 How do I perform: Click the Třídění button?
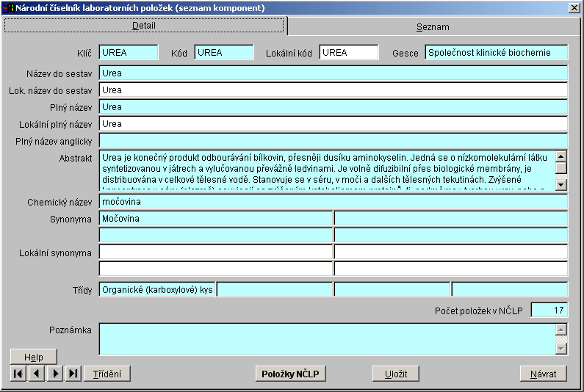(107, 374)
